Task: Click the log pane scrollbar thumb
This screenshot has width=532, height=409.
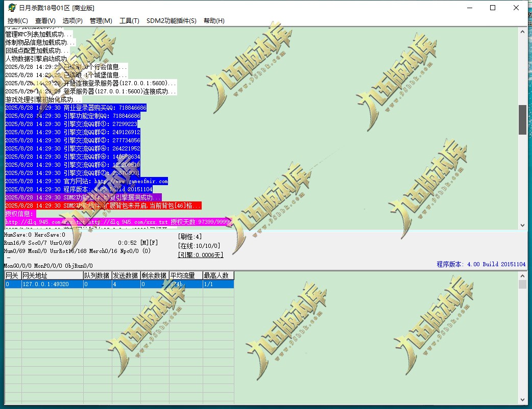Action: 522,120
